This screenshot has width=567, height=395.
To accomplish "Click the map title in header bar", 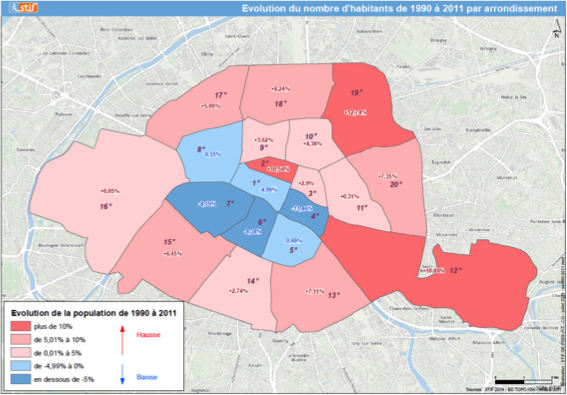I will click(x=399, y=8).
